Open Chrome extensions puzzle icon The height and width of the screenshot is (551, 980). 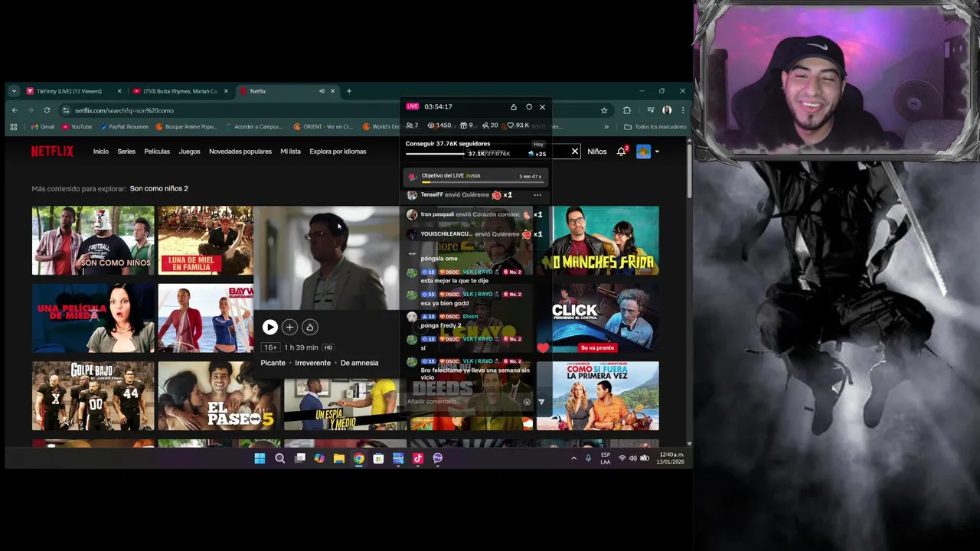coord(627,110)
